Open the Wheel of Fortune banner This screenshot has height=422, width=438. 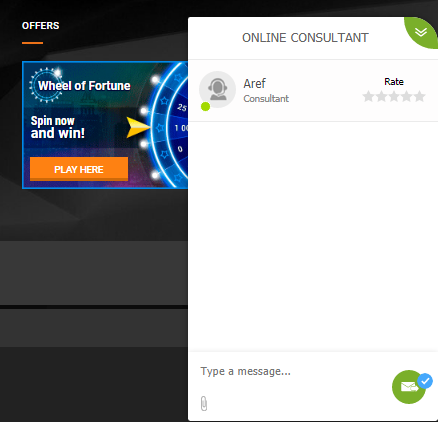[x=105, y=125]
